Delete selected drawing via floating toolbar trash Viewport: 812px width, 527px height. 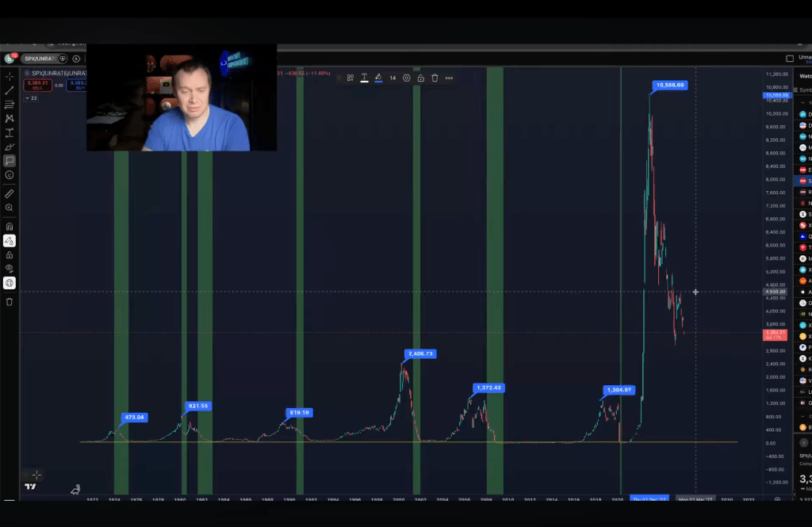click(x=435, y=78)
